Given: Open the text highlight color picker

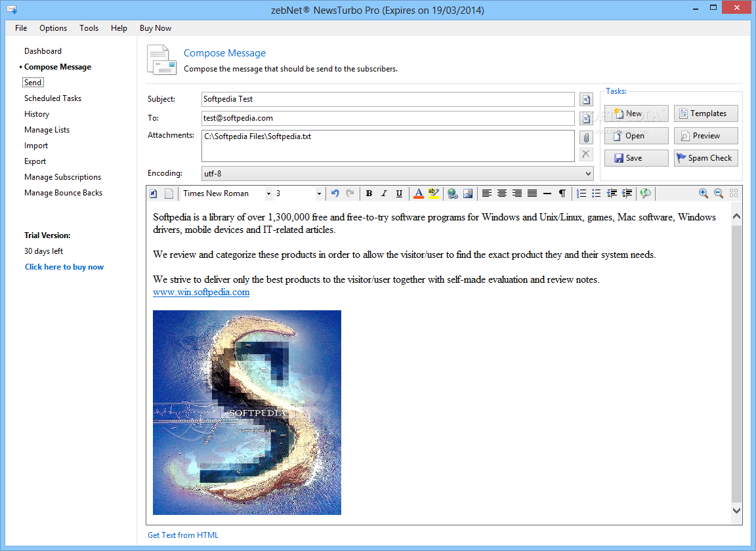Looking at the screenshot, I should pos(434,194).
